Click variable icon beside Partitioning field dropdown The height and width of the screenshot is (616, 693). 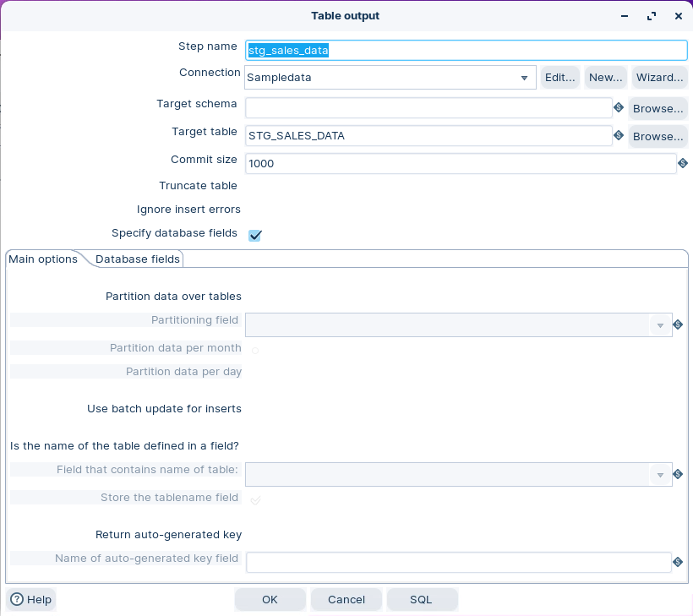pyautogui.click(x=678, y=324)
